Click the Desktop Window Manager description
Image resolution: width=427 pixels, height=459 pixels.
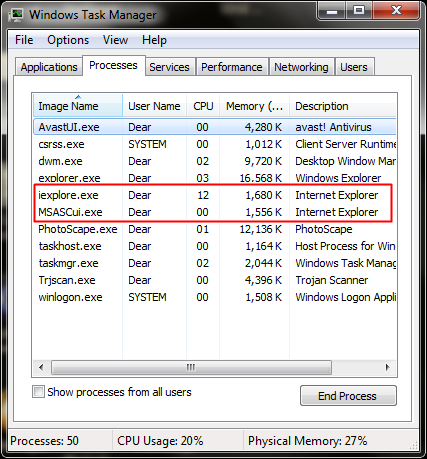pyautogui.click(x=345, y=161)
